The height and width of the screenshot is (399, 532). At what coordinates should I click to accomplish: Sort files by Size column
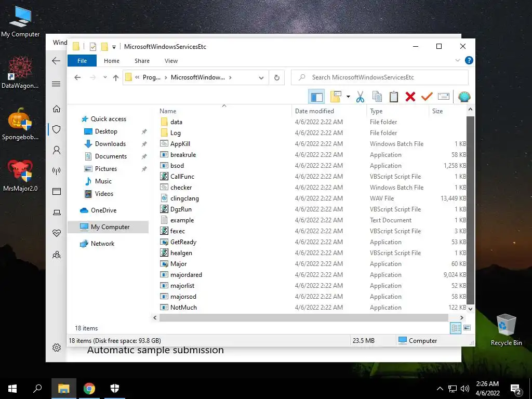click(x=437, y=111)
